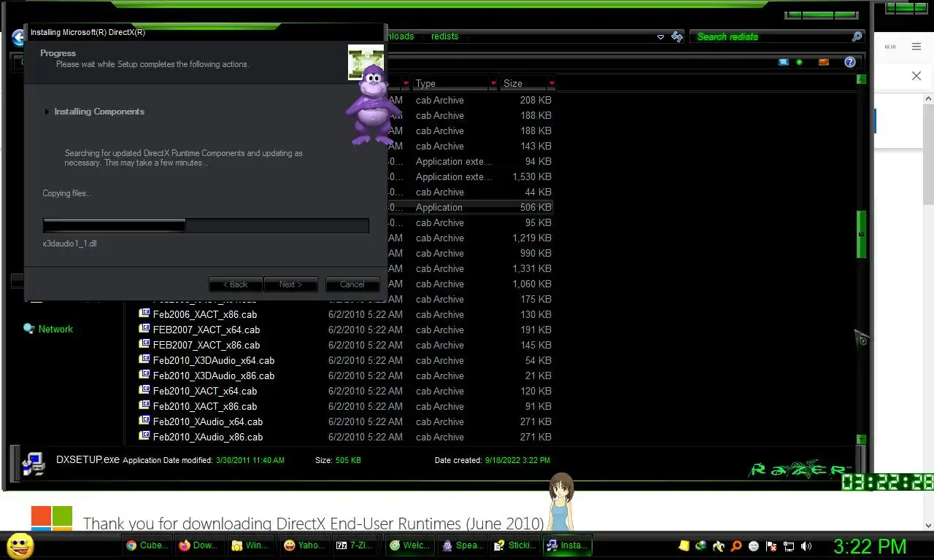The width and height of the screenshot is (934, 560).
Task: Open the Size column filter dropdown arrow
Action: (x=551, y=83)
